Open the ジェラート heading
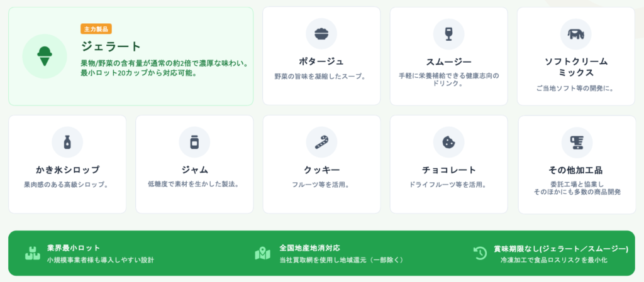644x282 pixels. click(x=111, y=46)
